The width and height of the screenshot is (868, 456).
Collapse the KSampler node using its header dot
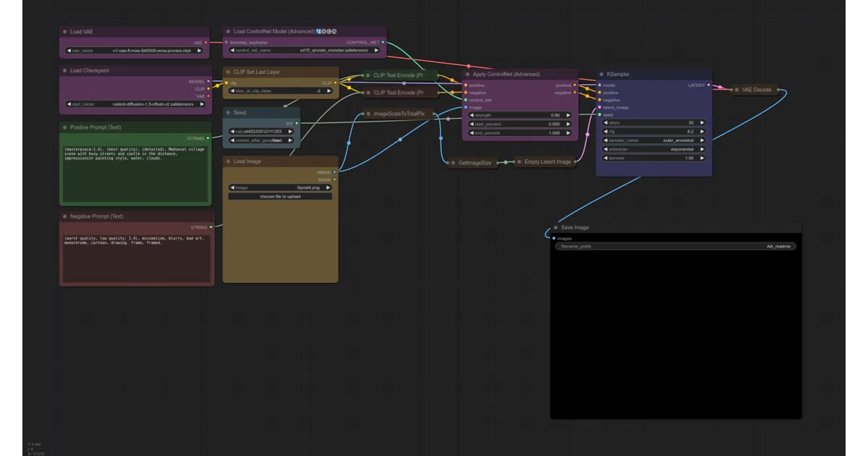pyautogui.click(x=602, y=75)
